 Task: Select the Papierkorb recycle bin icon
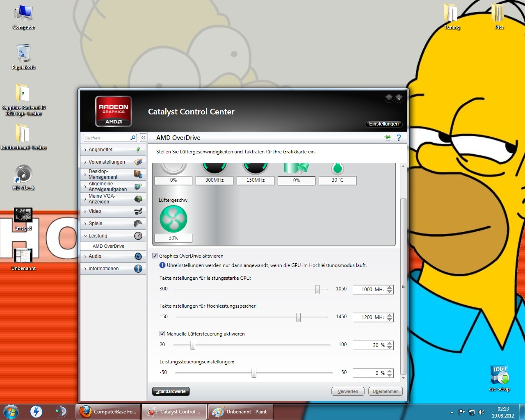coord(24,57)
